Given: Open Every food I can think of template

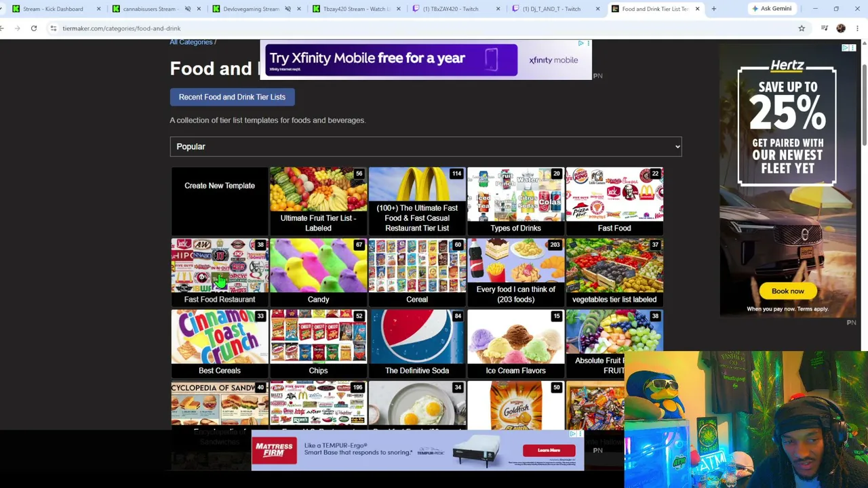Looking at the screenshot, I should point(515,272).
